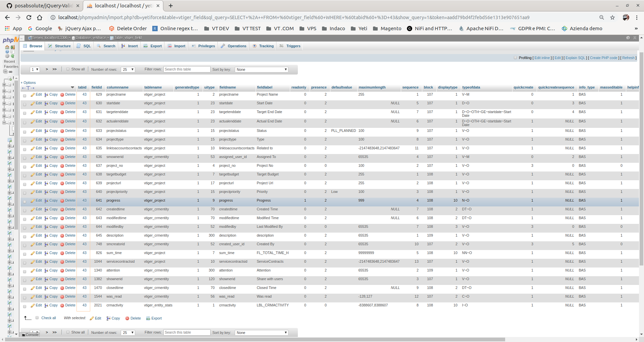Show more bookmarks with » chevron

click(x=636, y=29)
